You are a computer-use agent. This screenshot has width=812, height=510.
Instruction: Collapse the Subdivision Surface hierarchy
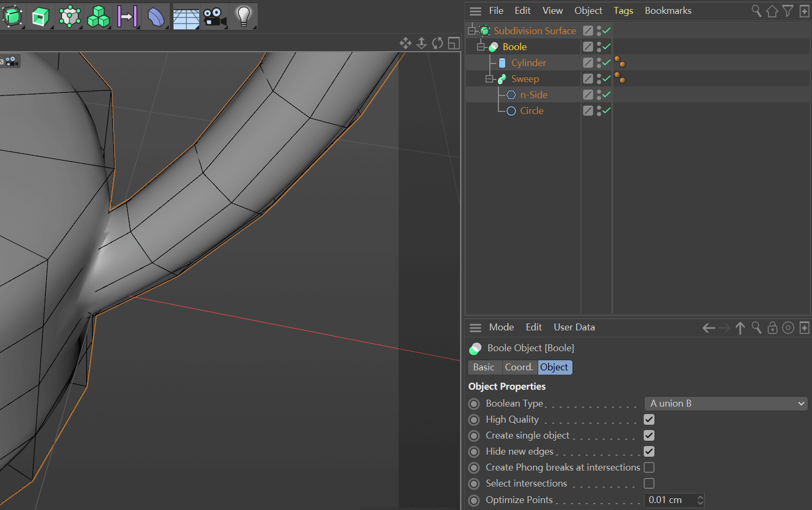pos(472,31)
